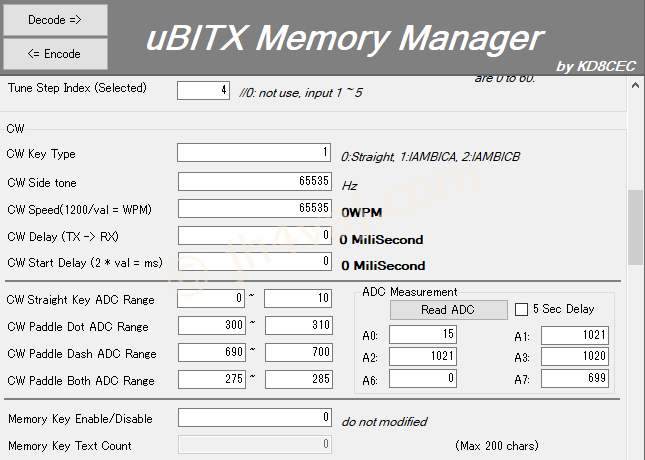Click the 'CW Paddle Both ADC Range' label
The image size is (645, 460).
click(x=81, y=381)
